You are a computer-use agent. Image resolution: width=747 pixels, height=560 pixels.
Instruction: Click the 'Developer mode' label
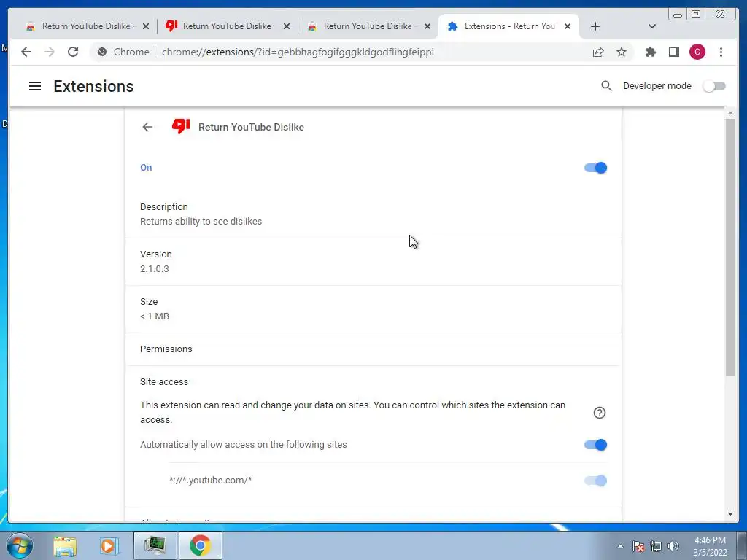tap(657, 86)
